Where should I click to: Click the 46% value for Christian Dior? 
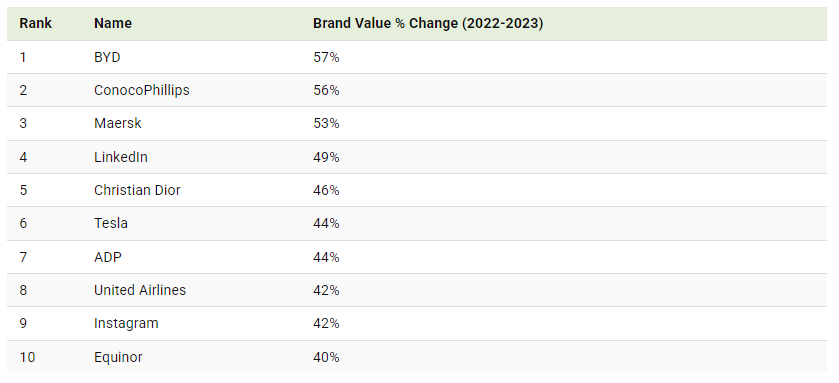(x=326, y=190)
